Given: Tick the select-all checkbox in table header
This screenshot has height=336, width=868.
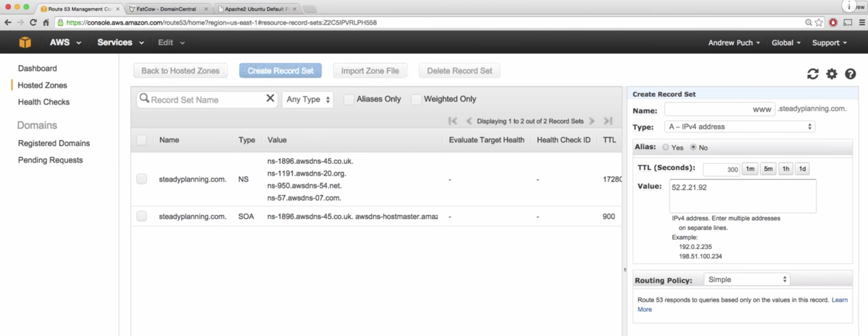Looking at the screenshot, I should click(x=142, y=140).
